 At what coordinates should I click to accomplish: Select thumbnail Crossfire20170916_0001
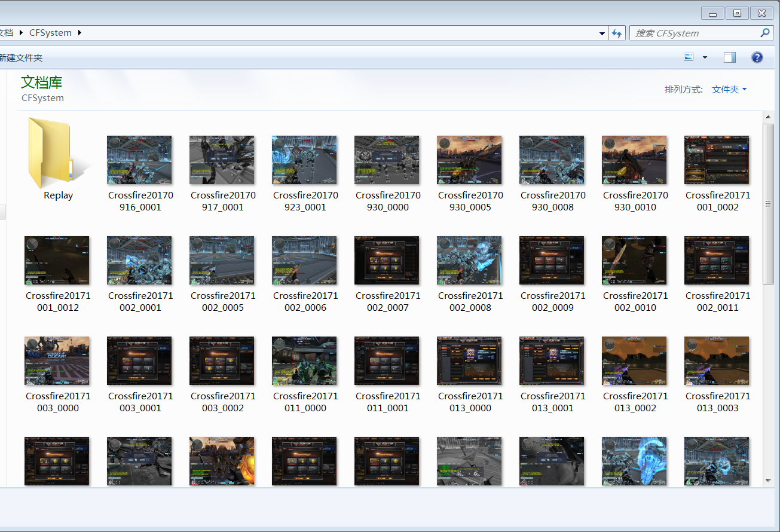(x=139, y=160)
